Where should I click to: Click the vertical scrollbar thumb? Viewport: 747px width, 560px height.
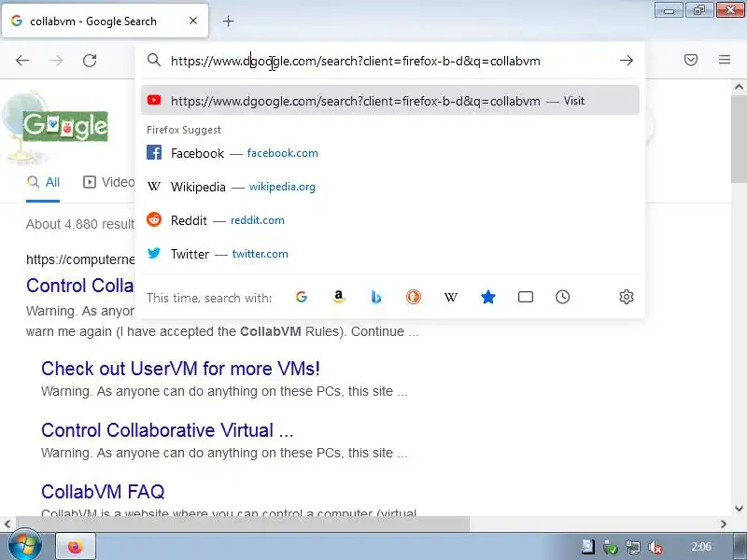(739, 138)
